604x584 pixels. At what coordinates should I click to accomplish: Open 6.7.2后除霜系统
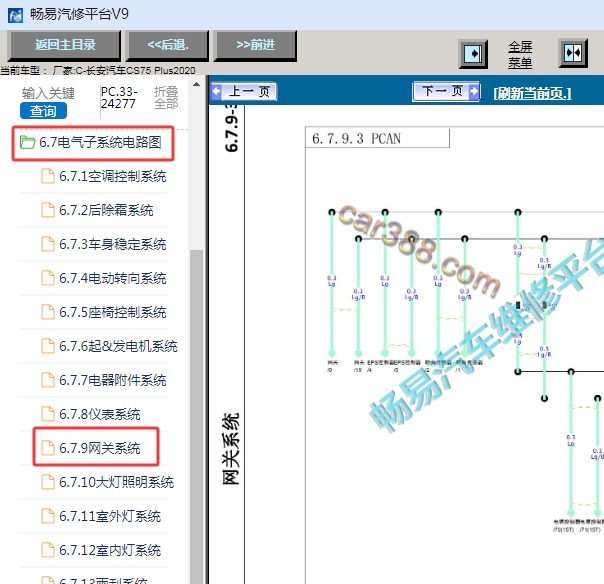[x=106, y=210]
